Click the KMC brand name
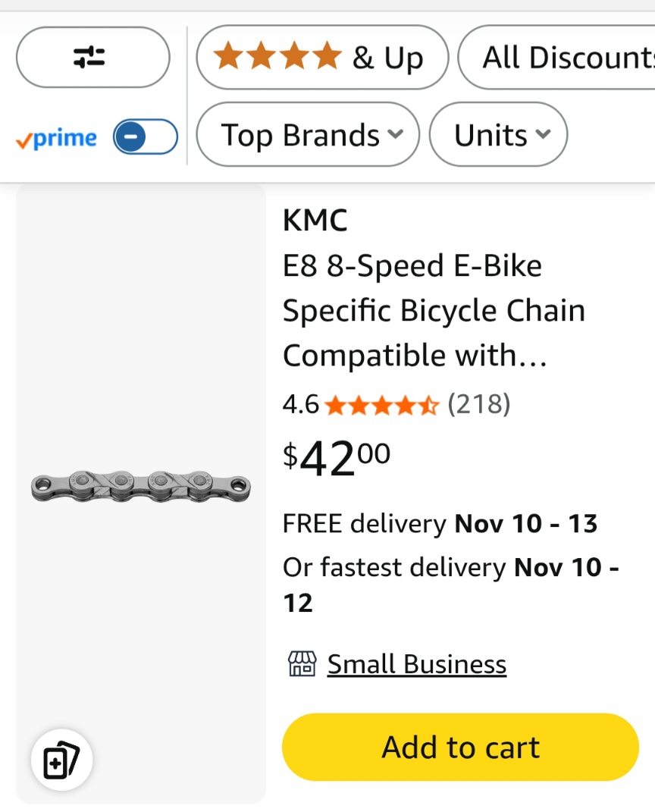 [x=315, y=221]
